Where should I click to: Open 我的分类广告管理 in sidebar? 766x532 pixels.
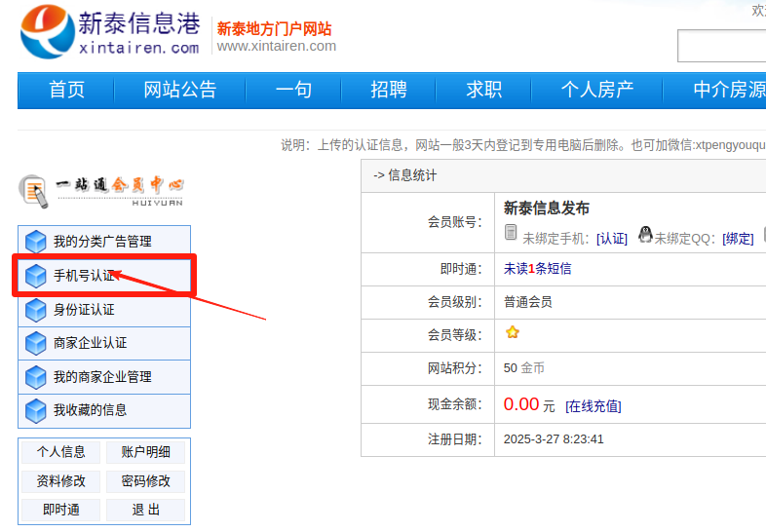pyautogui.click(x=104, y=242)
